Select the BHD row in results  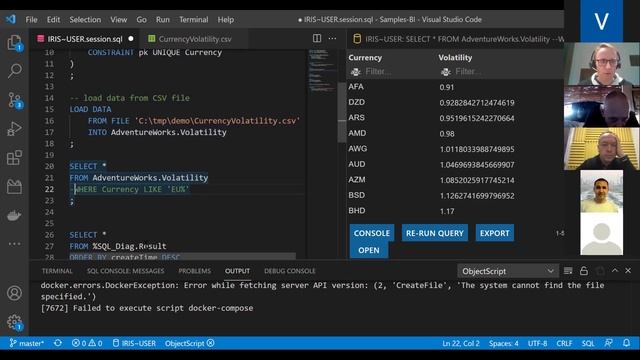tap(455, 211)
